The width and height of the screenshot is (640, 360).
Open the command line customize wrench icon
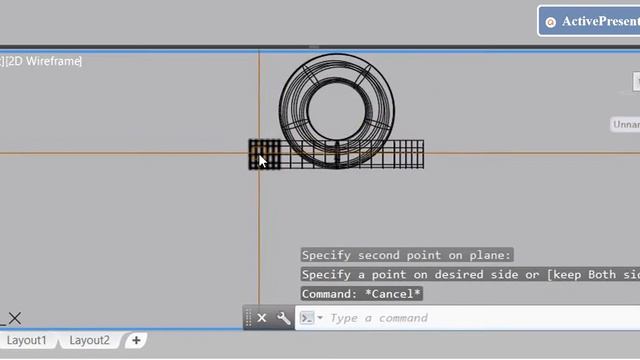point(283,318)
